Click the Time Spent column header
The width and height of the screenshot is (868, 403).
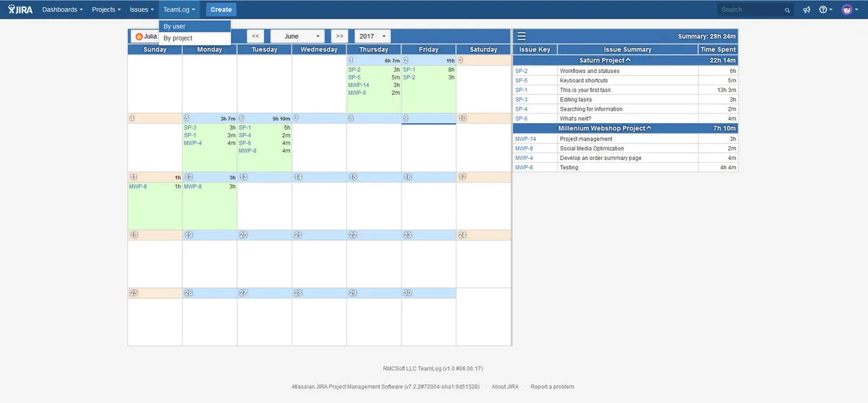[718, 49]
